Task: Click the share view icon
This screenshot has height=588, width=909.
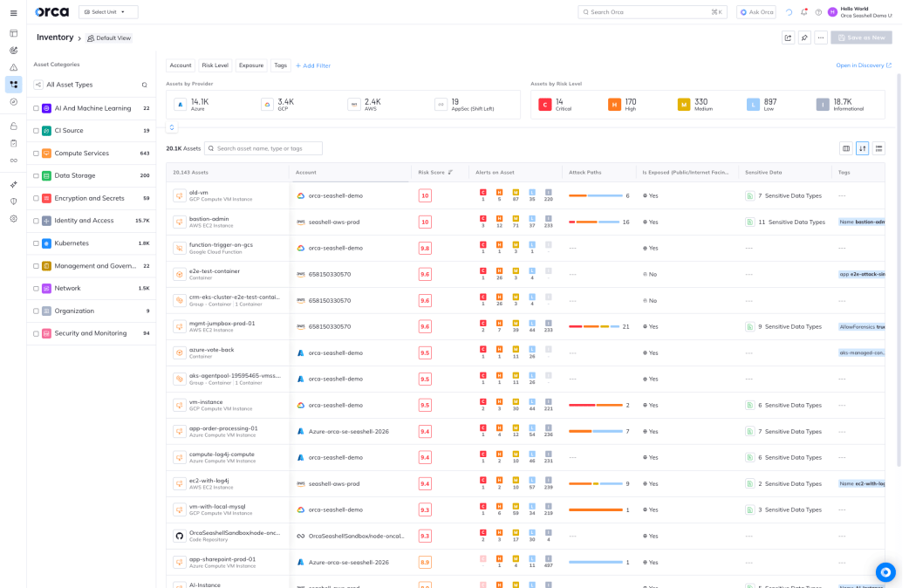Action: pos(789,38)
